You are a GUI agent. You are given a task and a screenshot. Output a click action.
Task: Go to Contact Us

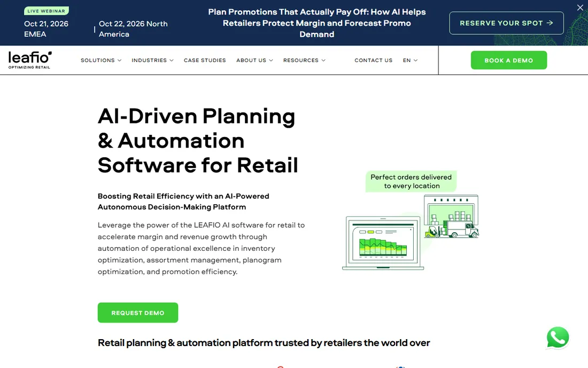(x=374, y=60)
